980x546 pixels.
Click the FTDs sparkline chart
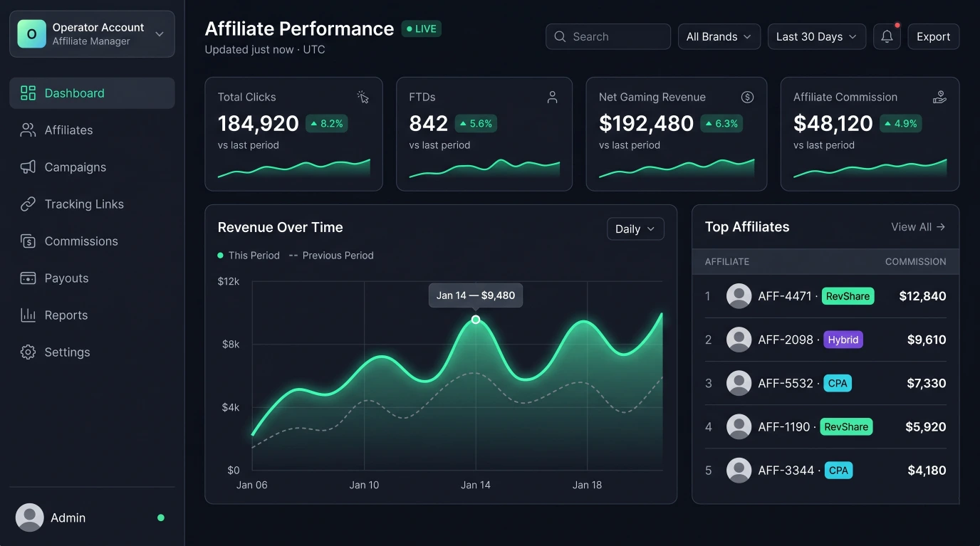pyautogui.click(x=484, y=169)
